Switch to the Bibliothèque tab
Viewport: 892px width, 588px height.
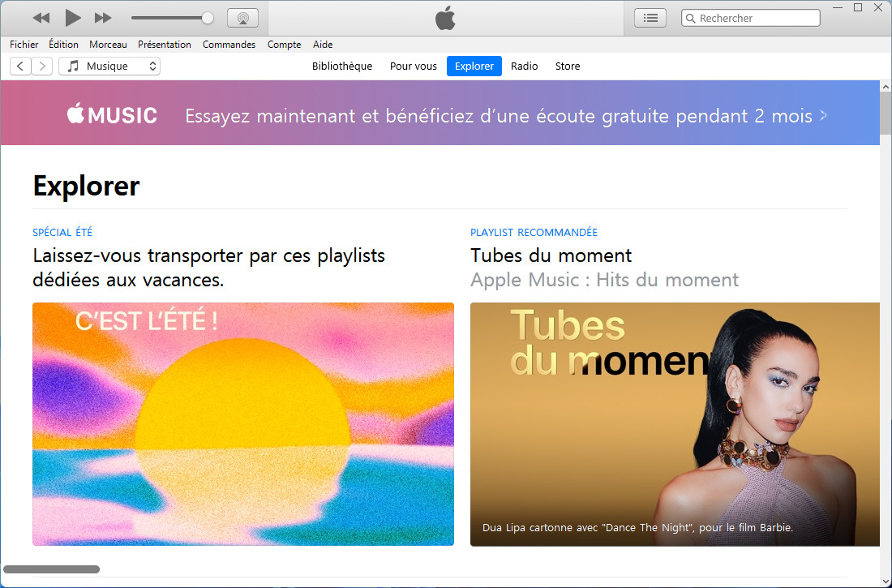[342, 66]
